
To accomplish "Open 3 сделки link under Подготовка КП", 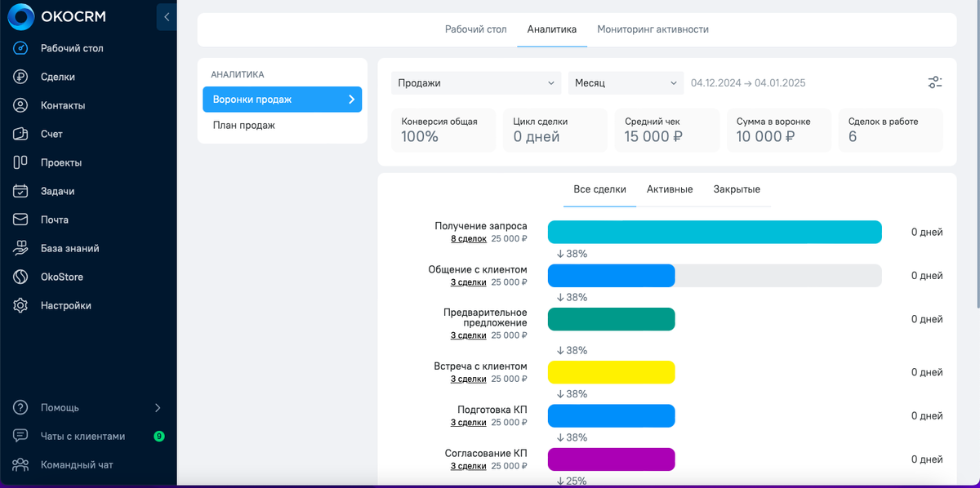I will pos(469,422).
